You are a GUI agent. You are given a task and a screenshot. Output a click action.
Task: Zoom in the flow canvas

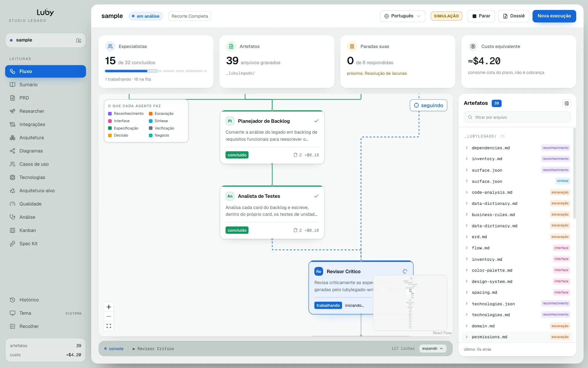pos(109,307)
